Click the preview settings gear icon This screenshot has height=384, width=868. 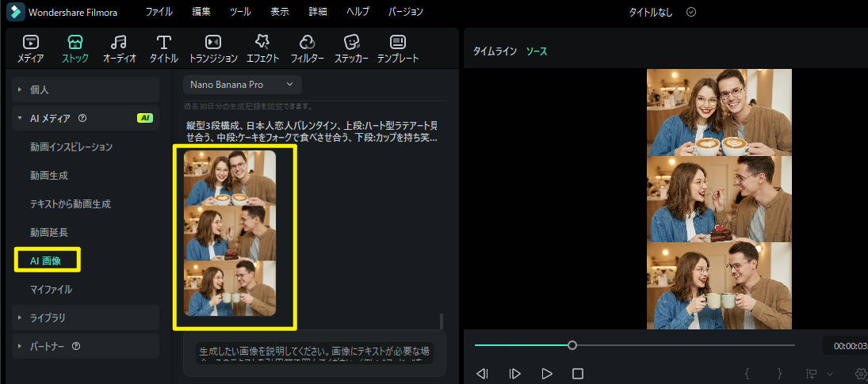pos(862,374)
